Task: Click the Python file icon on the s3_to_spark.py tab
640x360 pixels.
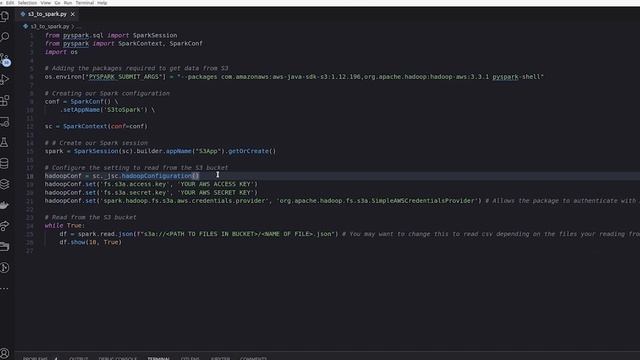Action: (23, 14)
